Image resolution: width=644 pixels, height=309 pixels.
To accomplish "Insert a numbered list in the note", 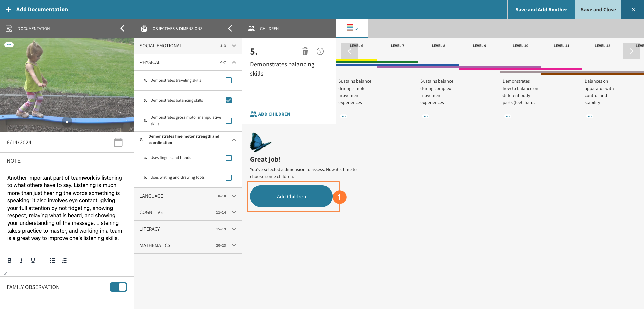I will (x=64, y=260).
